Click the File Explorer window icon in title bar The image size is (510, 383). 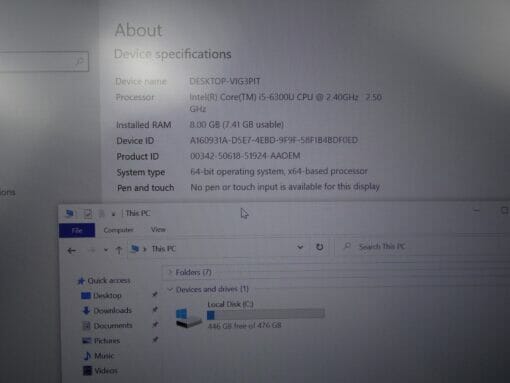click(70, 214)
